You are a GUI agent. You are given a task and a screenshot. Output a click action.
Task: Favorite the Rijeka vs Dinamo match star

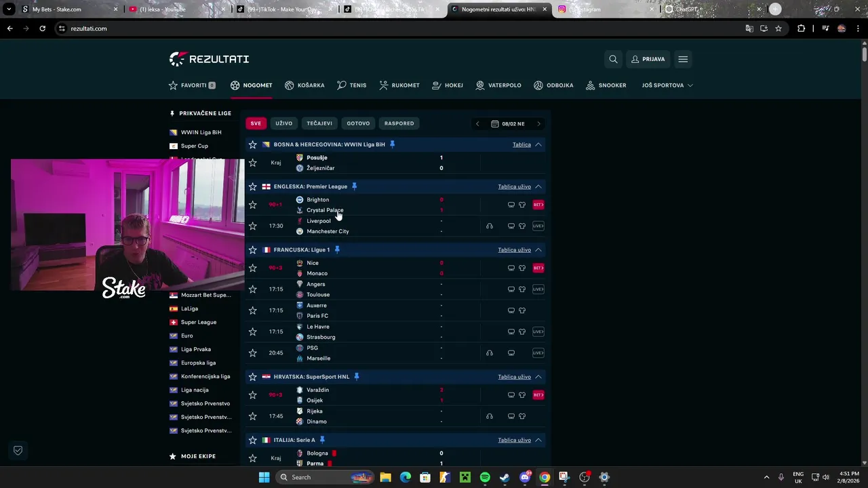click(253, 416)
